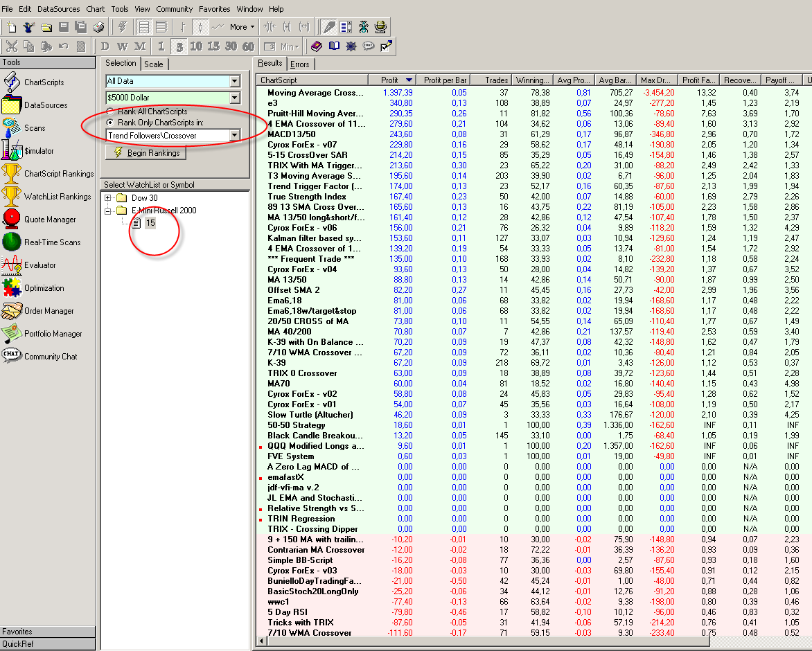The width and height of the screenshot is (812, 651).
Task: Open the Favorites panel bar
Action: pyautogui.click(x=48, y=632)
